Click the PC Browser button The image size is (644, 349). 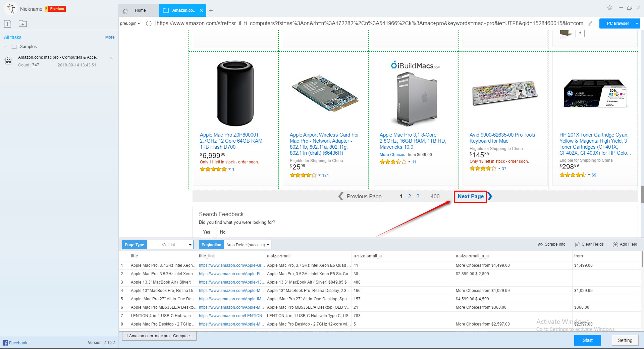(618, 23)
